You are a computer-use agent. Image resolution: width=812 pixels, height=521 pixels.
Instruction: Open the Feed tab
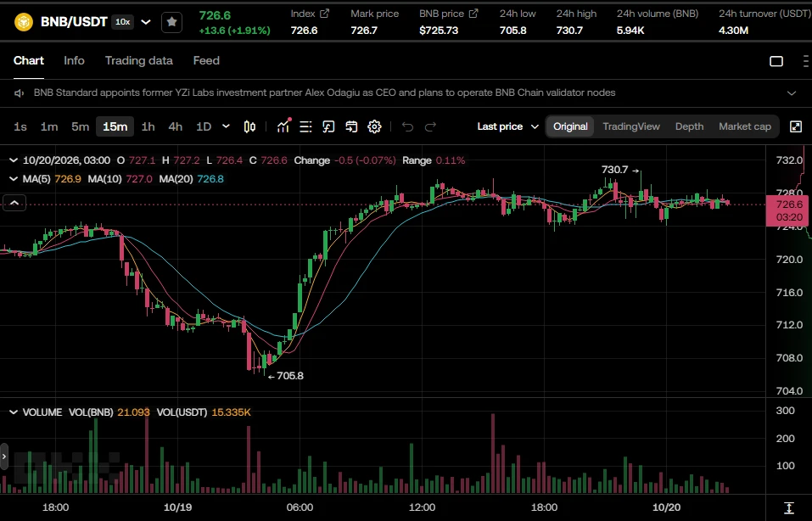(x=206, y=60)
